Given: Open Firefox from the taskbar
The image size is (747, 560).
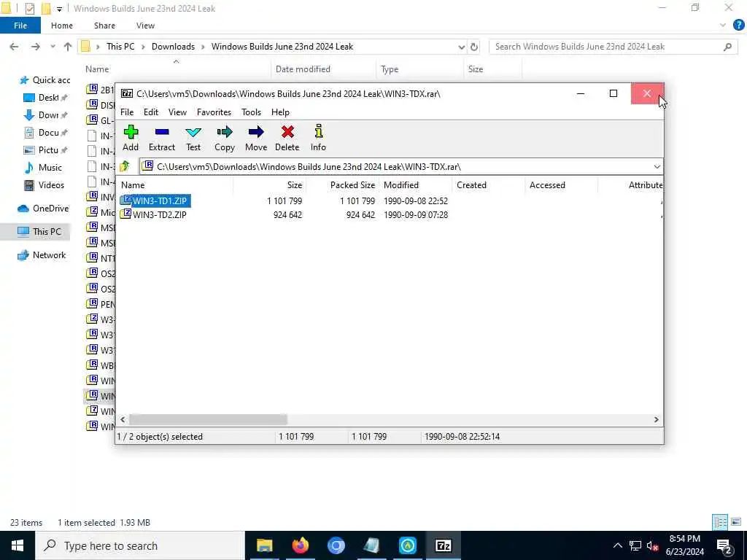Looking at the screenshot, I should [300, 545].
